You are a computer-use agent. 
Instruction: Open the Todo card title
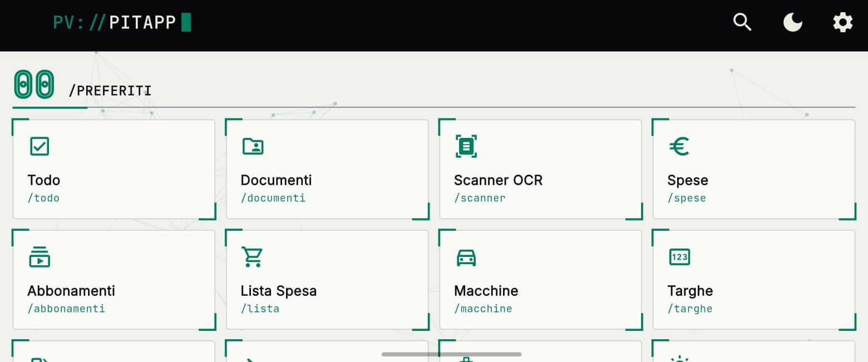44,180
